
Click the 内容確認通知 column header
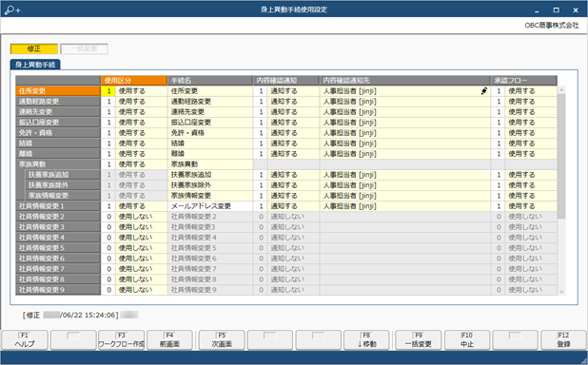286,81
